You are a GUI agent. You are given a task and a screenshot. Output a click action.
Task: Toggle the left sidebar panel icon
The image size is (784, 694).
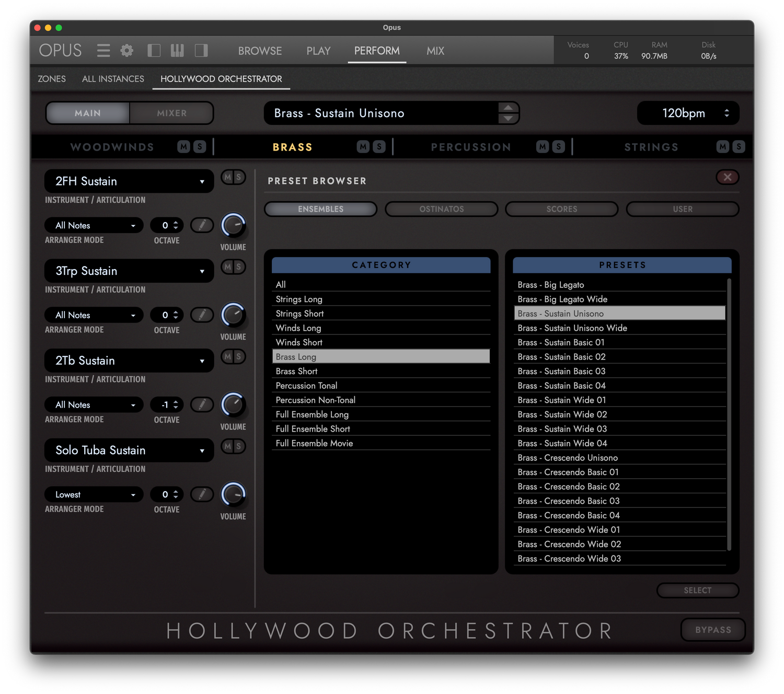[154, 51]
